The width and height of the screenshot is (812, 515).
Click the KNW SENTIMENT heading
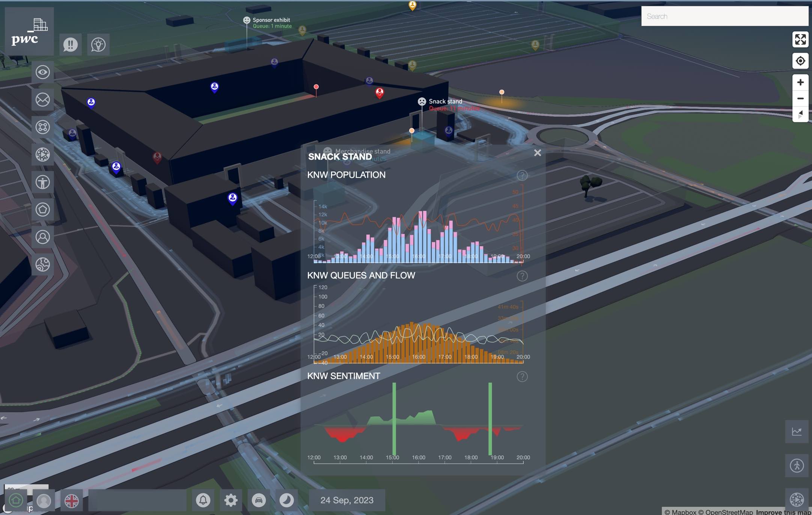click(343, 376)
